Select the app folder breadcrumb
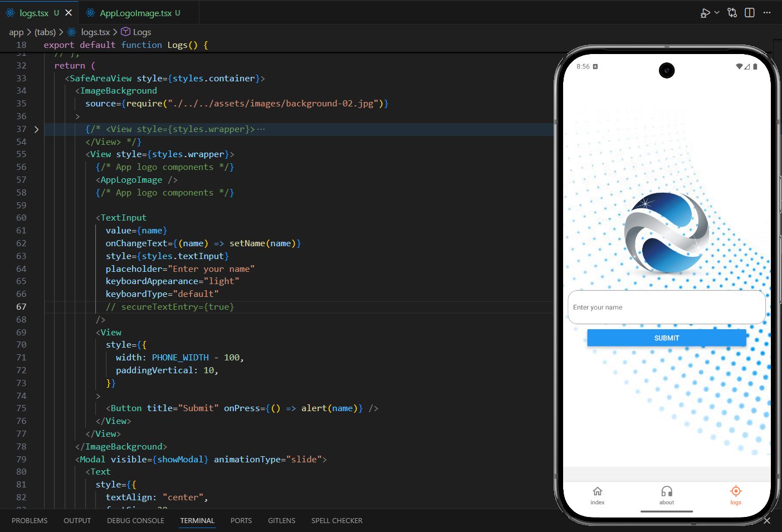 pyautogui.click(x=16, y=32)
